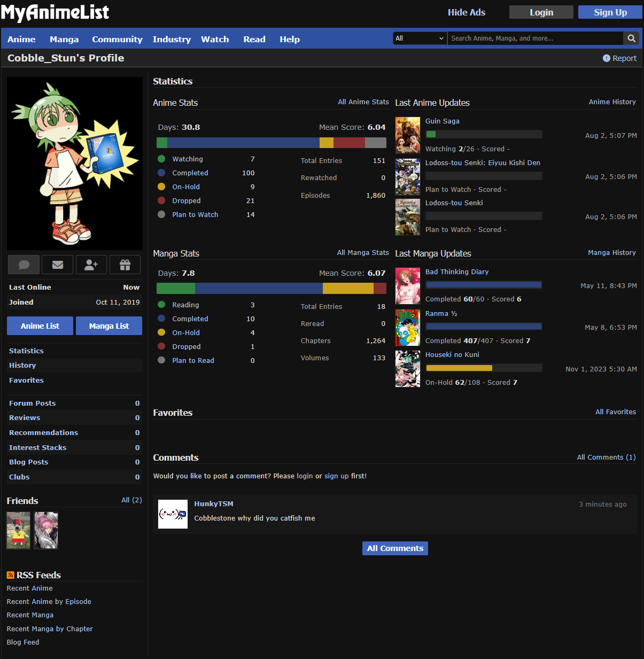This screenshot has height=659, width=644.
Task: Click the envelope message icon
Action: tap(58, 265)
